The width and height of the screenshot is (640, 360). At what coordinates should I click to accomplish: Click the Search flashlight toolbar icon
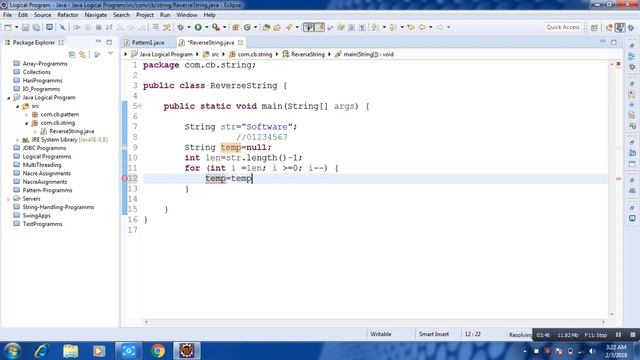(289, 27)
